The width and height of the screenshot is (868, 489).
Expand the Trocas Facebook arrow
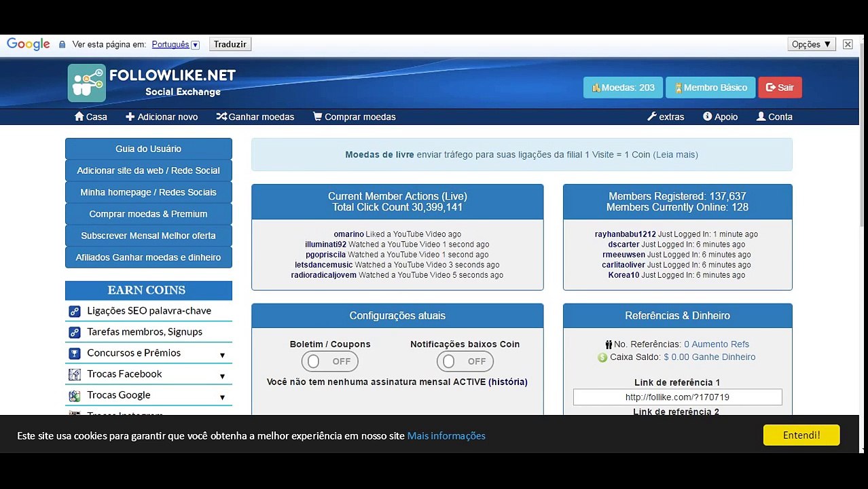point(222,376)
